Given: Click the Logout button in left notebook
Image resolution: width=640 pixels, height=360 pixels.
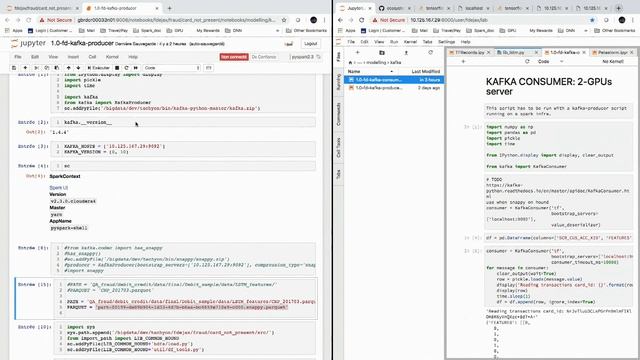Looking at the screenshot, I should (x=310, y=44).
